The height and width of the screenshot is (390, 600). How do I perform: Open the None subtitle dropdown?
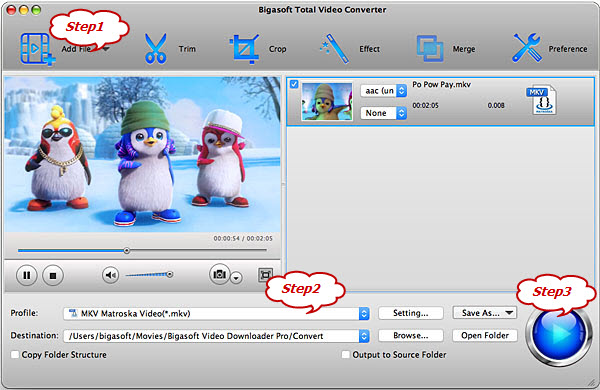pos(383,113)
